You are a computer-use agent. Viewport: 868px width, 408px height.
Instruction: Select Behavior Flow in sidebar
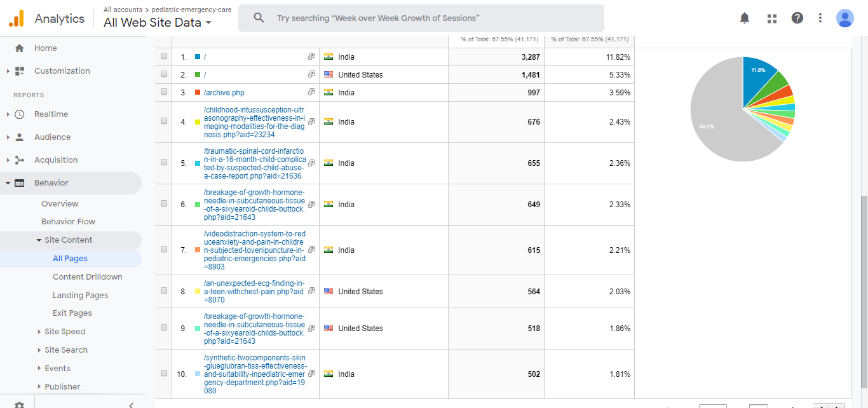point(68,222)
